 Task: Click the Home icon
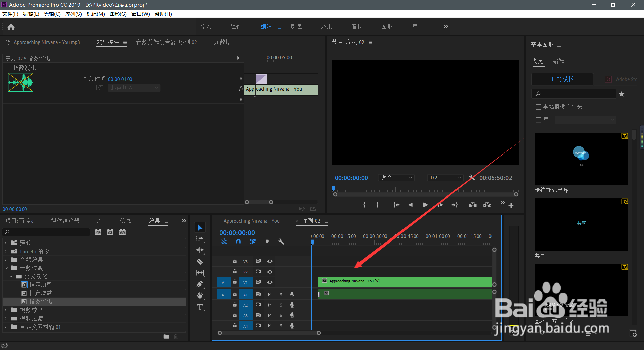11,27
